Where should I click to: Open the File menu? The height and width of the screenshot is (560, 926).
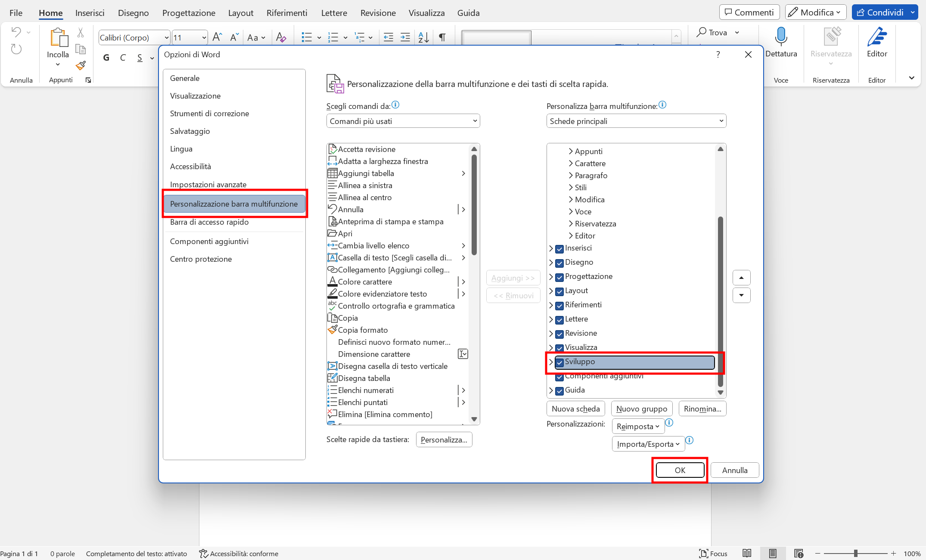pos(16,12)
